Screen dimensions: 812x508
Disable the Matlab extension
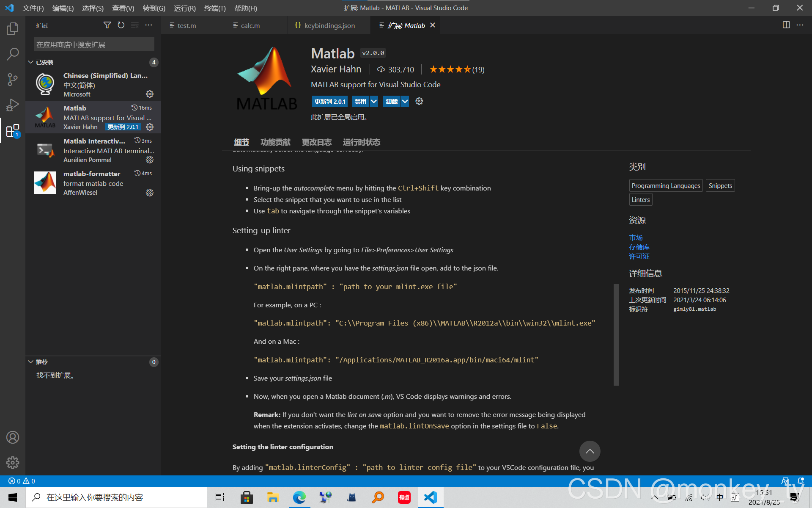(360, 101)
